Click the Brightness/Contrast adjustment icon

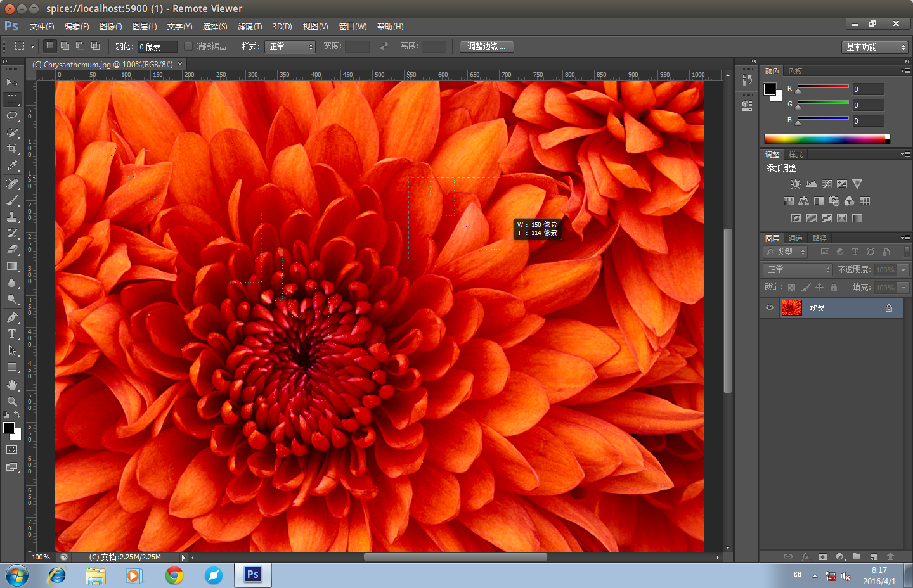point(796,184)
